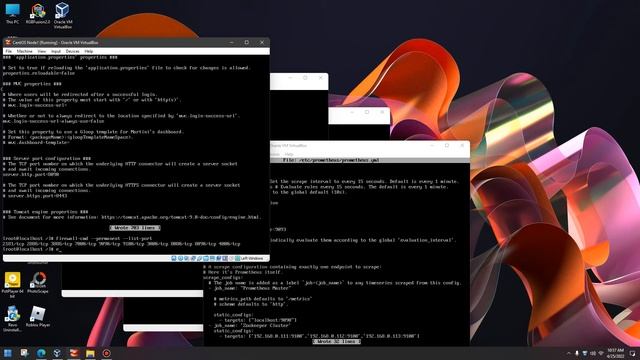This screenshot has height=360, width=640.
Task: Click the 'Wrote 703 lines' status message
Action: (135, 228)
